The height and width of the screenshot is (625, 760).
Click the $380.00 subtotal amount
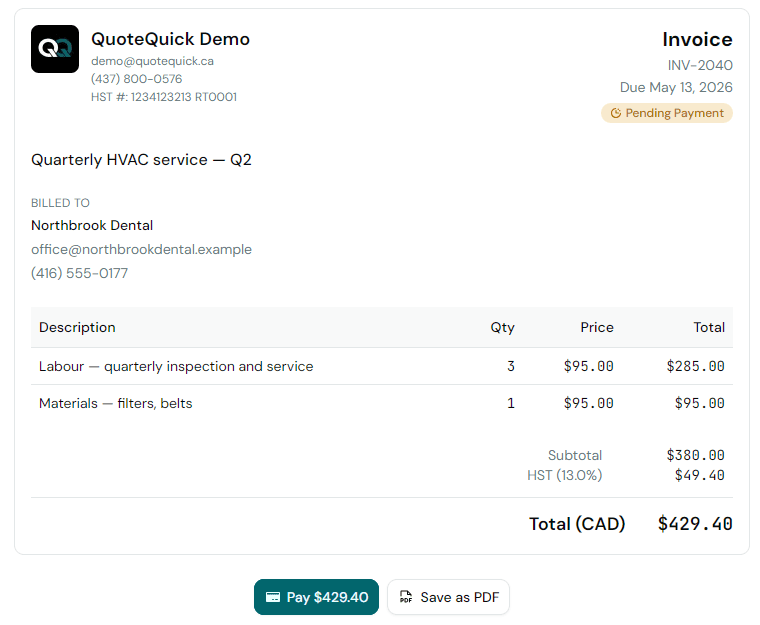coord(696,455)
